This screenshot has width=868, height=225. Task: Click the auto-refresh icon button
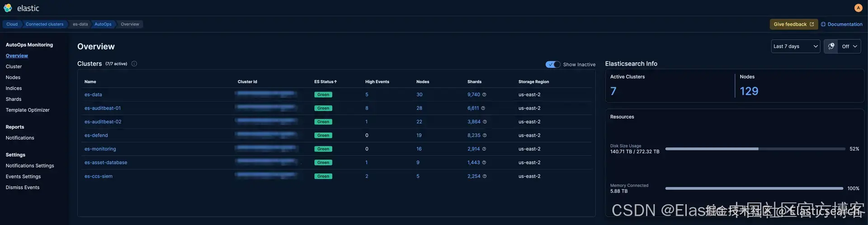click(x=831, y=46)
